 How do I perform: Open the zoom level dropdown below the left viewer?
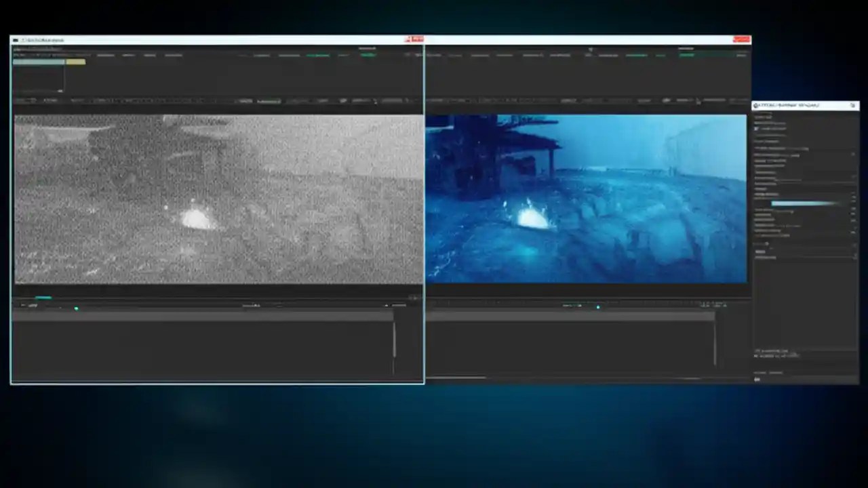(252, 305)
